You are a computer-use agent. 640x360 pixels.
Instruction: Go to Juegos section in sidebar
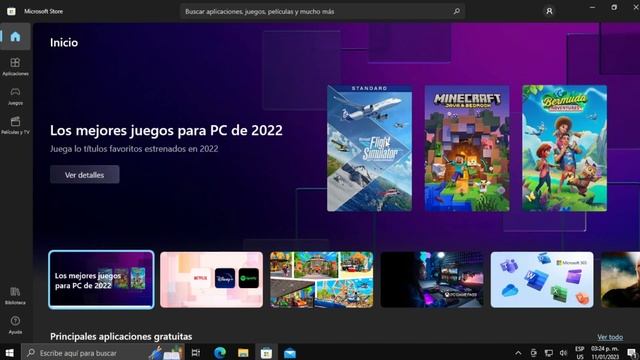(16, 96)
